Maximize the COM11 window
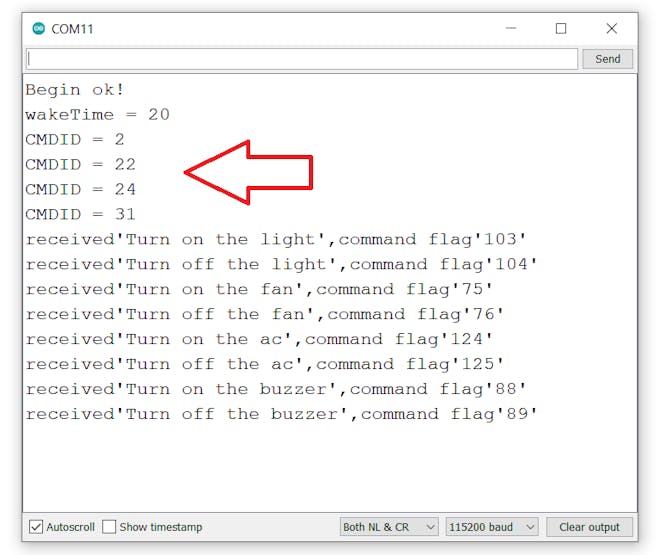661x555 pixels. tap(561, 28)
